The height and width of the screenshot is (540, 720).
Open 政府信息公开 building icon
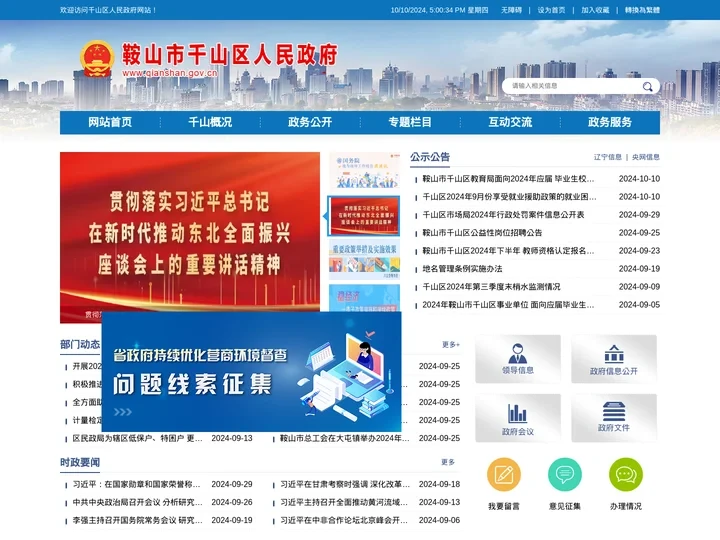click(613, 358)
